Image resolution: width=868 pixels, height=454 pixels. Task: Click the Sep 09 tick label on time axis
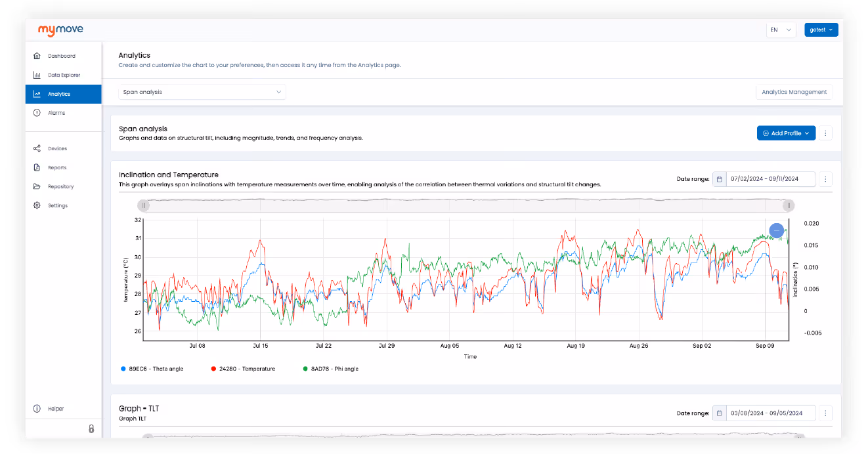765,345
